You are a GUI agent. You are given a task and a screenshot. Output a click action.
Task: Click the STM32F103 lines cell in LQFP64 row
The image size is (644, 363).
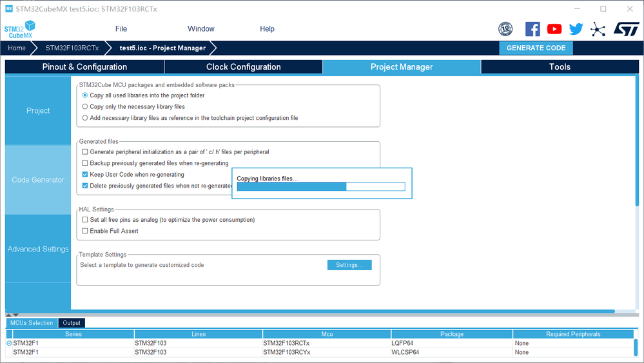coord(199,343)
